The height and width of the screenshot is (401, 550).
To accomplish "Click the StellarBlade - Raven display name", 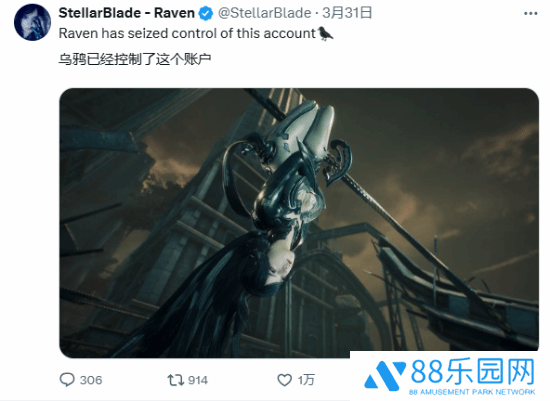I will 127,13.
